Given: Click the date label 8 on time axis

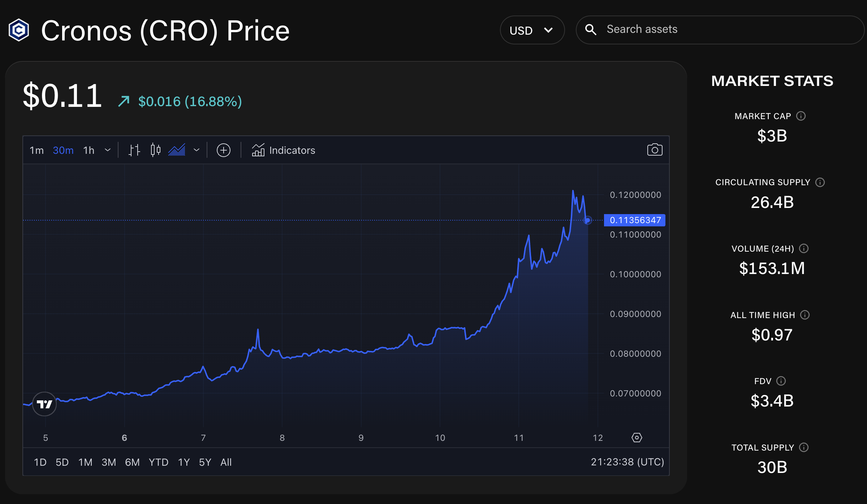Looking at the screenshot, I should coord(282,438).
